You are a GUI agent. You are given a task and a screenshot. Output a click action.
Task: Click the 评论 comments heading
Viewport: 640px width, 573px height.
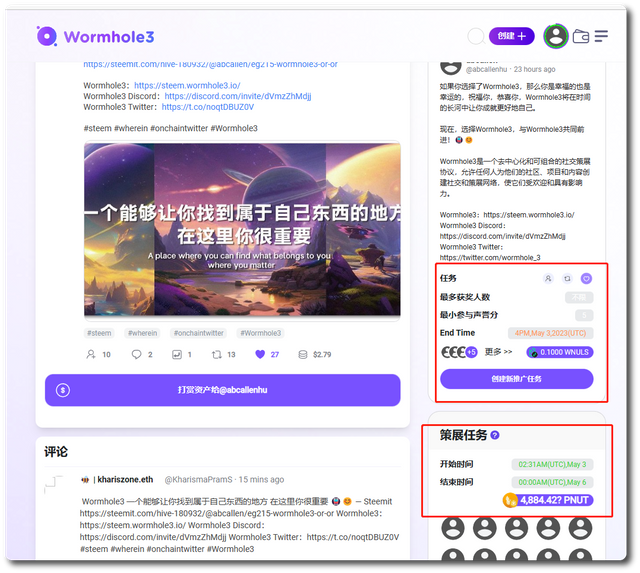point(56,452)
